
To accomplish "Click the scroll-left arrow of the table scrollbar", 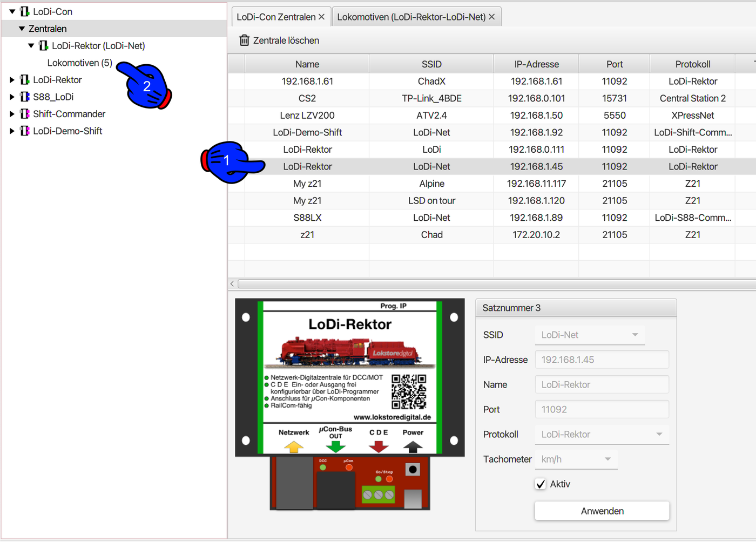I will tap(232, 284).
